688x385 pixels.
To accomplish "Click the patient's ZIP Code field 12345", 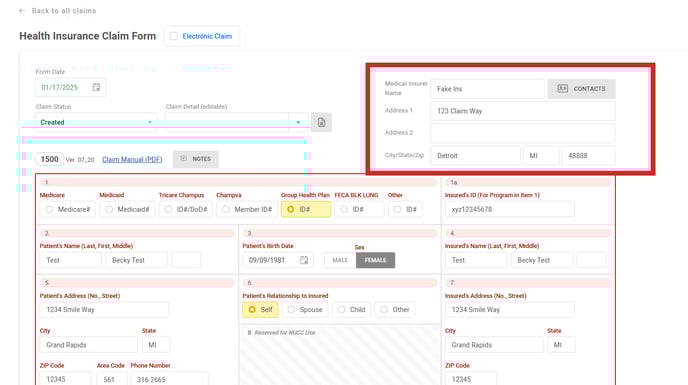I will click(x=65, y=379).
